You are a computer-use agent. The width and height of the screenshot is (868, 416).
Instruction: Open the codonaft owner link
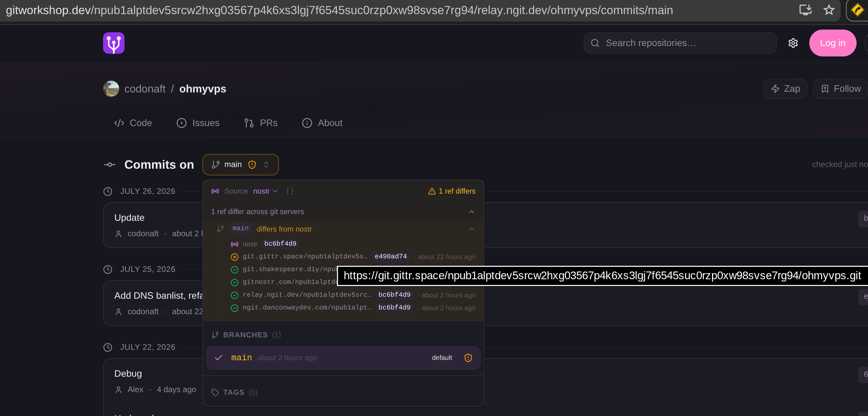click(x=145, y=89)
